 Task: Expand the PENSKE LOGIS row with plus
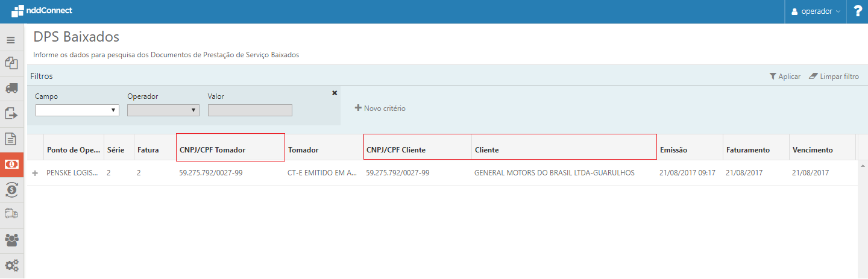coord(35,173)
